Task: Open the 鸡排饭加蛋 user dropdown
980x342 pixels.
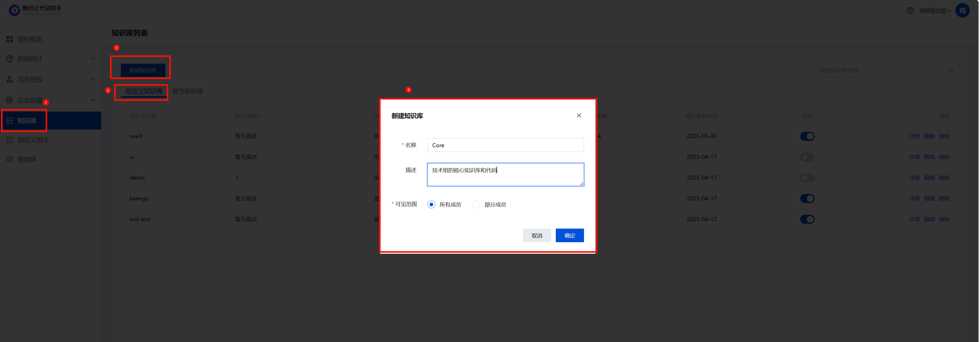Action: click(x=935, y=11)
